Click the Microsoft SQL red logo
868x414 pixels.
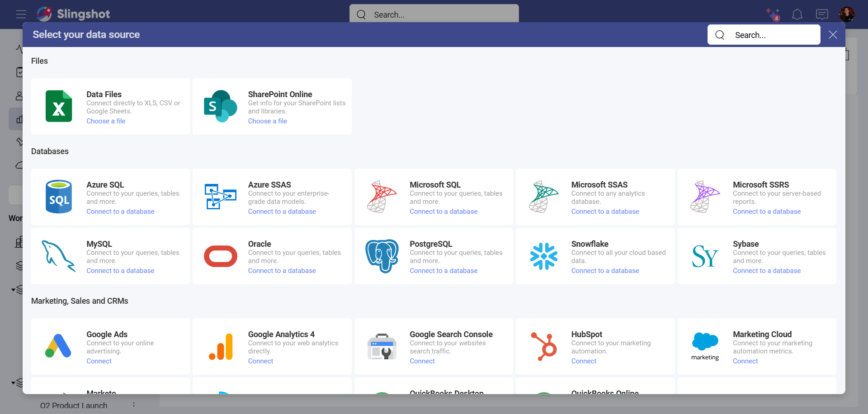click(382, 197)
